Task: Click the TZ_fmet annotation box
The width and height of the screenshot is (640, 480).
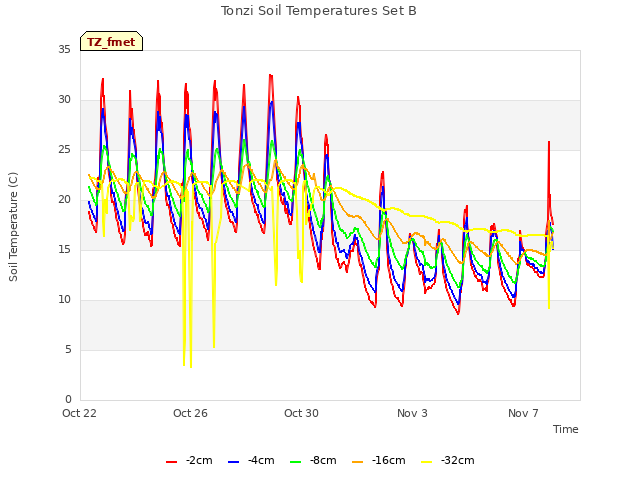Action: 111,41
